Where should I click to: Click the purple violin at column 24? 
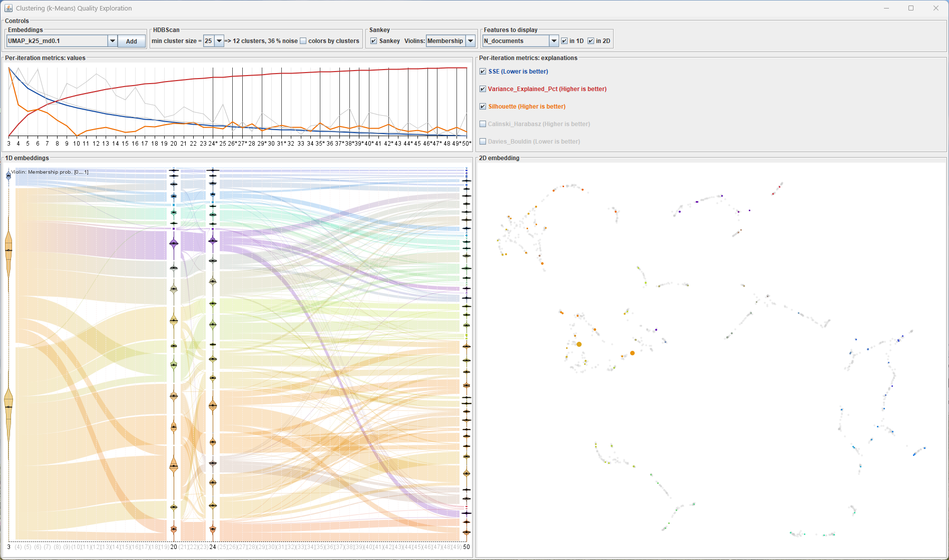[213, 241]
